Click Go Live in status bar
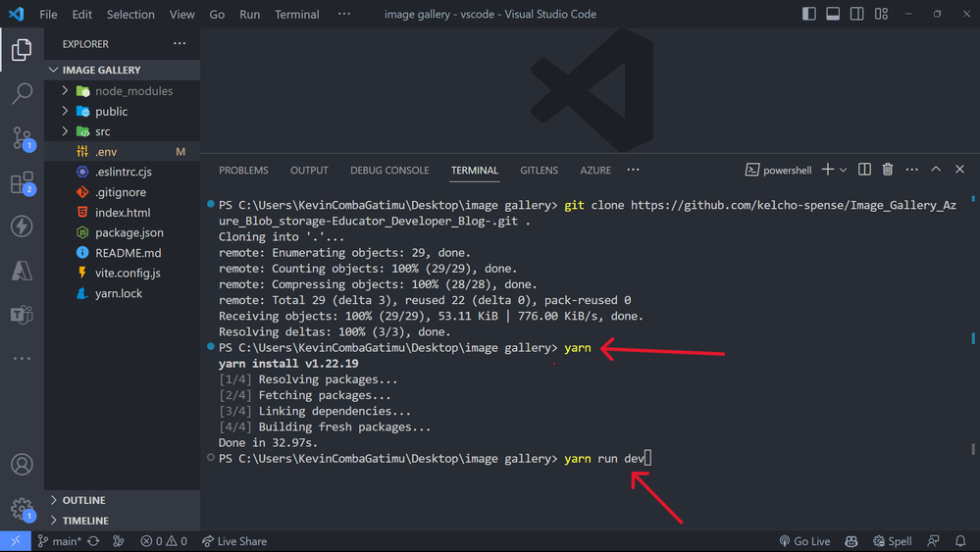Image resolution: width=980 pixels, height=552 pixels. [805, 541]
